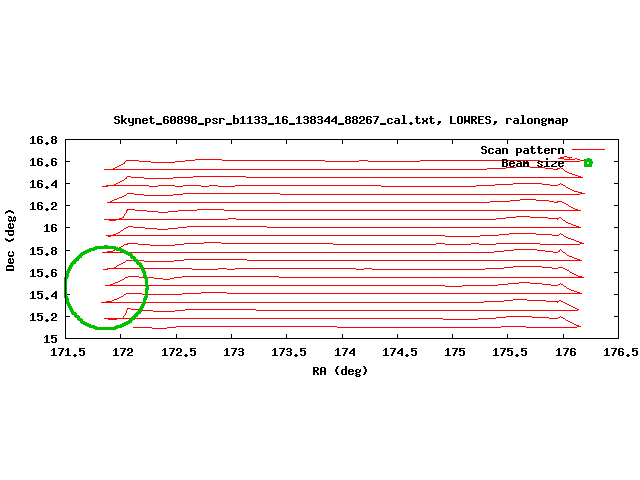The image size is (640, 480).
Task: Click x-axis tick label 173
Action: [x=233, y=352]
